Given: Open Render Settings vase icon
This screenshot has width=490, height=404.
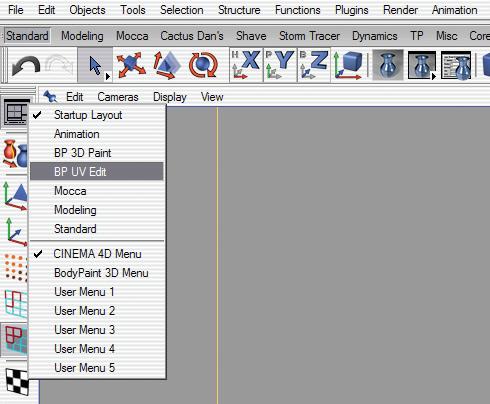Looking at the screenshot, I should coord(456,65).
